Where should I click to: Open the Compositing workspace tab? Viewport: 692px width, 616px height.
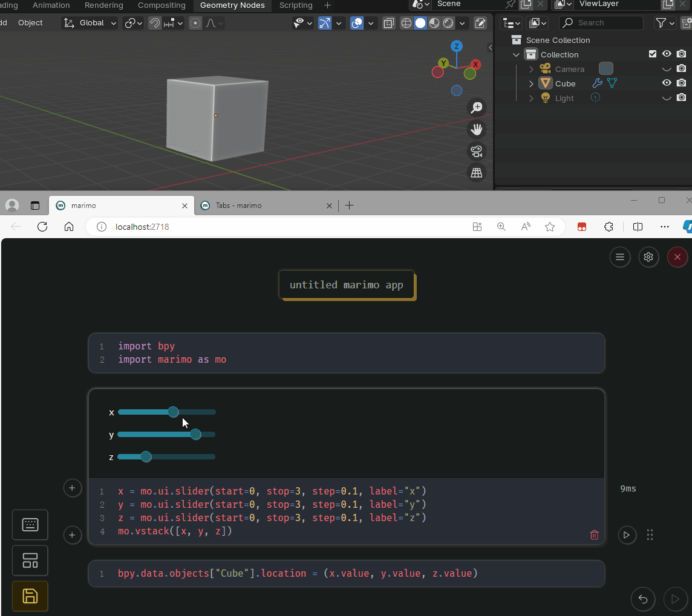click(x=162, y=5)
